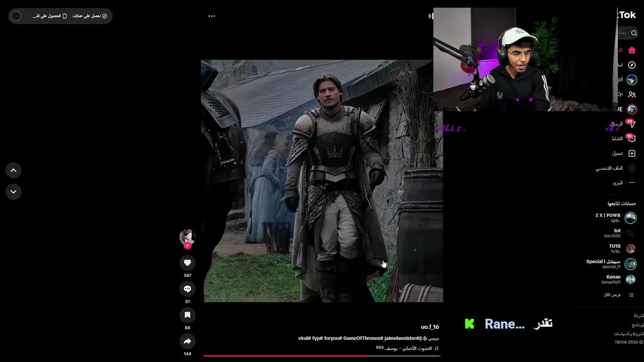Click the TikTok logo
Image resolution: width=644 pixels, height=362 pixels.
point(627,15)
